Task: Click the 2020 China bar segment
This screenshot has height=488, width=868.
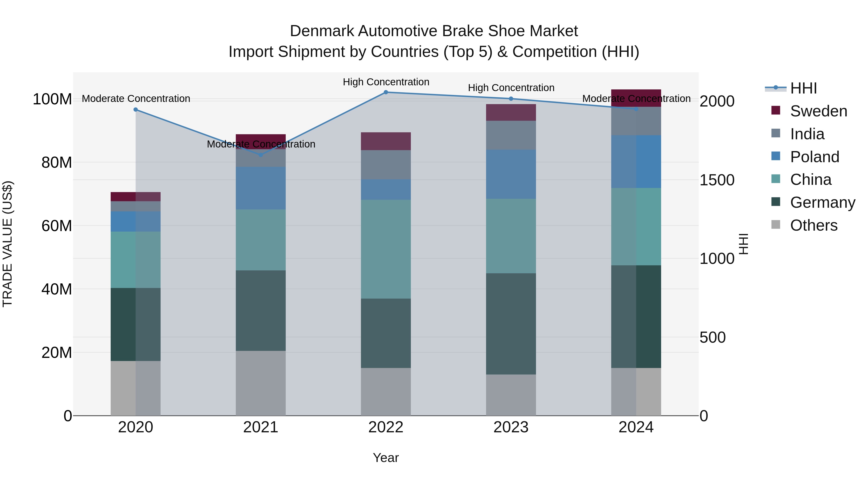Action: tap(136, 260)
